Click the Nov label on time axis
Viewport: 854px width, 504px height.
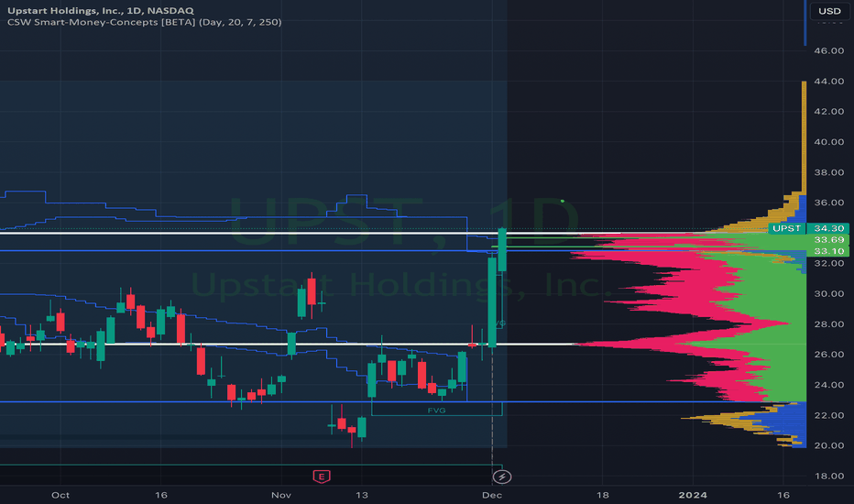[x=281, y=495]
